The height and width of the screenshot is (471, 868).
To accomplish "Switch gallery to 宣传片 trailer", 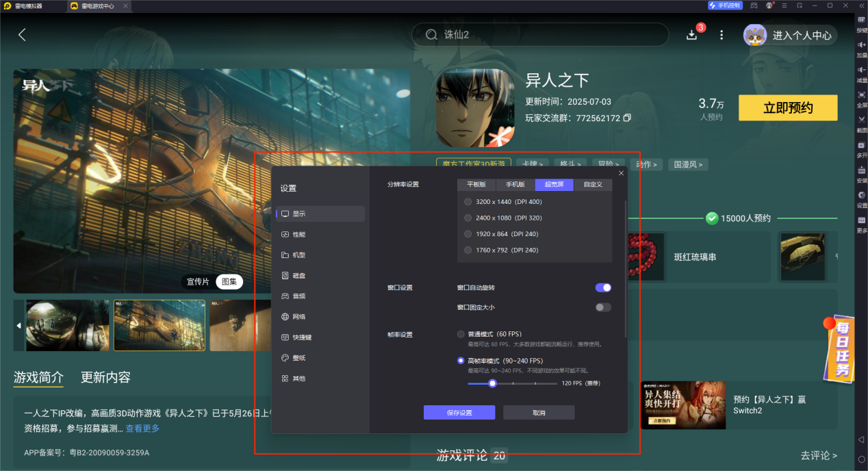I will click(x=198, y=282).
